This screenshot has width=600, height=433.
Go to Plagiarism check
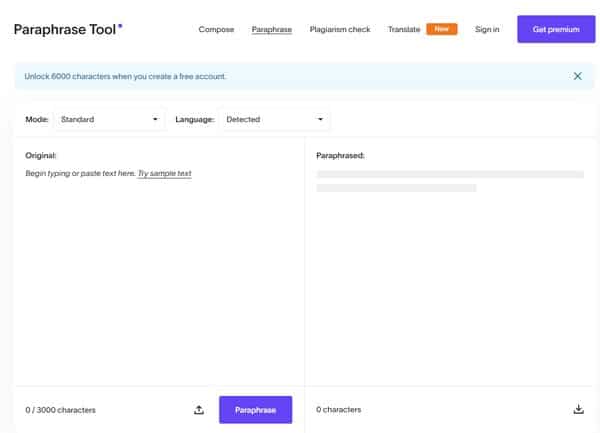pos(340,29)
